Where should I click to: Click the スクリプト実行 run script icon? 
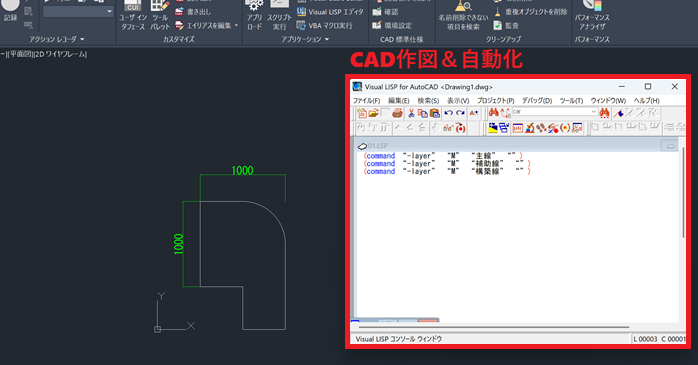coord(279,16)
